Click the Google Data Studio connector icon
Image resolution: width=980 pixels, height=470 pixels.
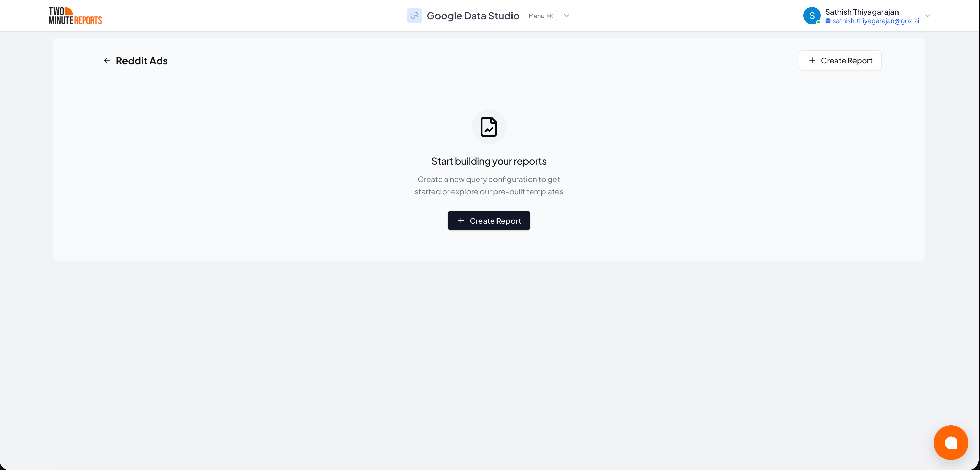[414, 16]
